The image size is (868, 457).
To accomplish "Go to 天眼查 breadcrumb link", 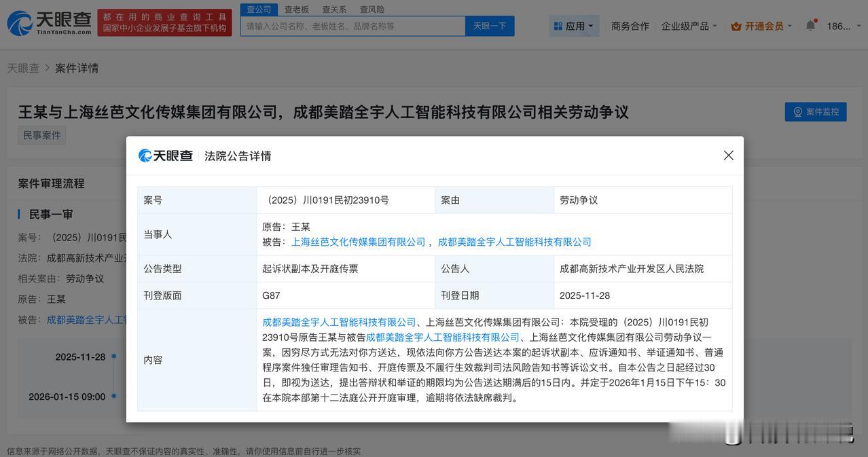I will [23, 68].
